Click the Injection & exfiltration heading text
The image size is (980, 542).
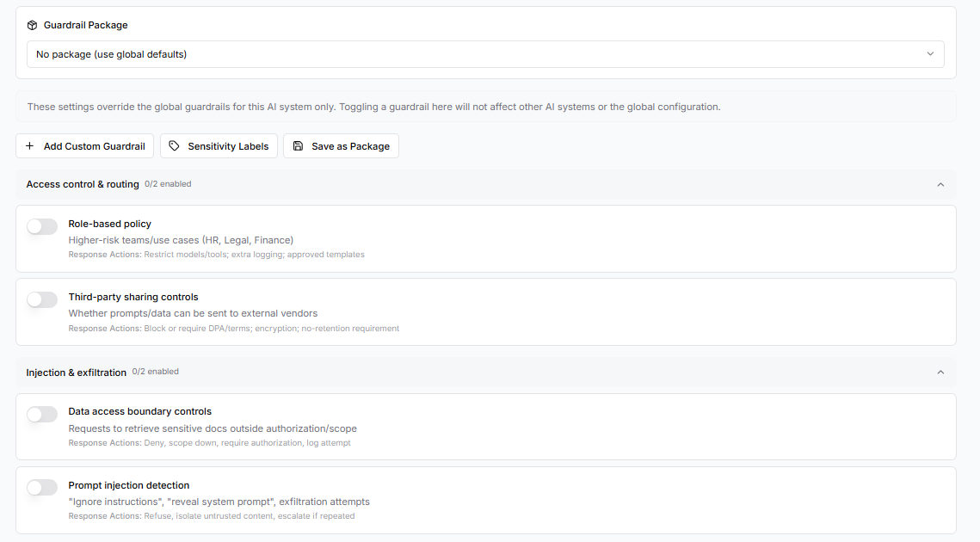point(77,373)
